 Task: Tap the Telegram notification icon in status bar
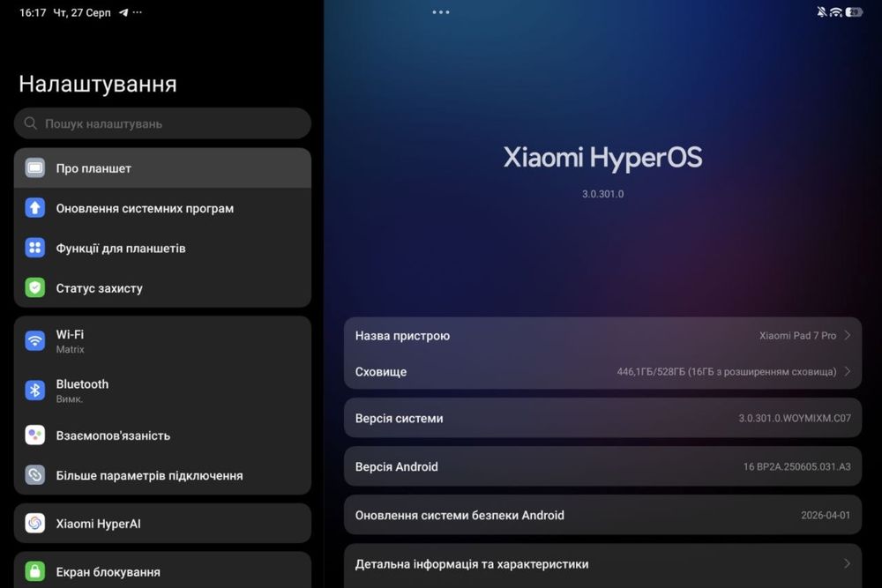(123, 12)
